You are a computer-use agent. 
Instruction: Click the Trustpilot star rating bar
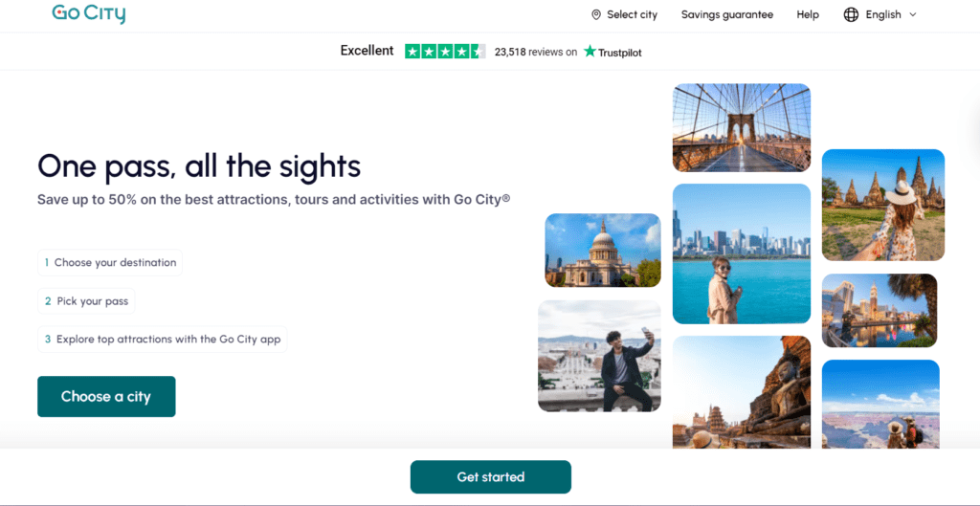click(445, 52)
